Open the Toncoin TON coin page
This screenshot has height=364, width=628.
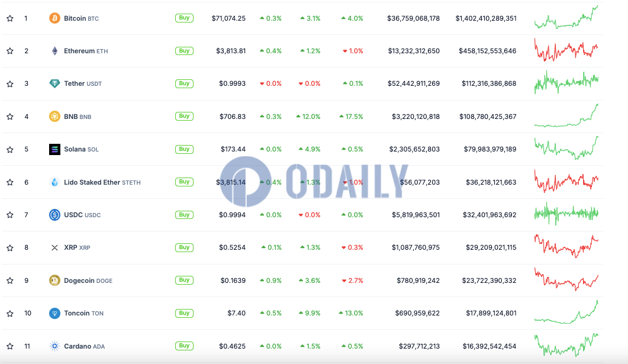click(x=83, y=313)
